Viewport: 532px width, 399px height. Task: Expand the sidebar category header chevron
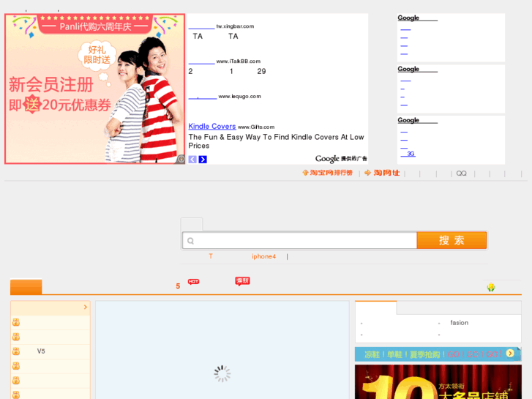pyautogui.click(x=86, y=307)
